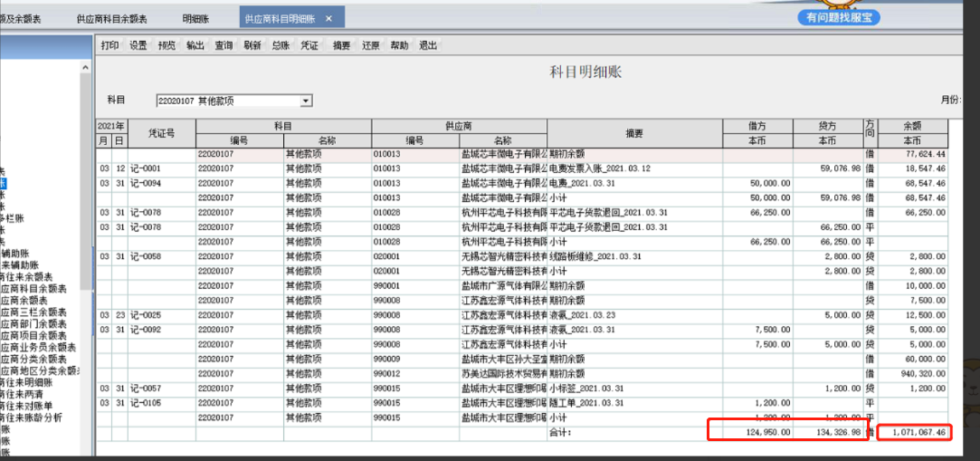The height and width of the screenshot is (461, 980).
Task: Open 商往来两清 in the sidebar
Action: point(22,394)
